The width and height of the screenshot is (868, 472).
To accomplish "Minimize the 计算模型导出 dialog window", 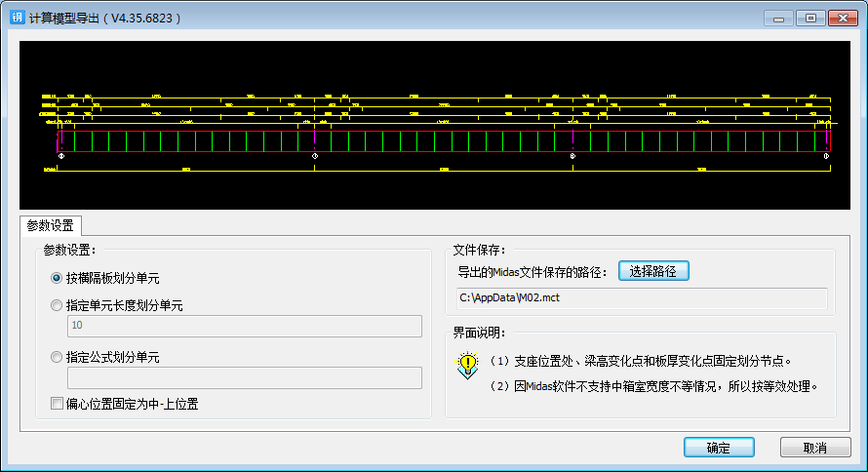I will pos(778,18).
